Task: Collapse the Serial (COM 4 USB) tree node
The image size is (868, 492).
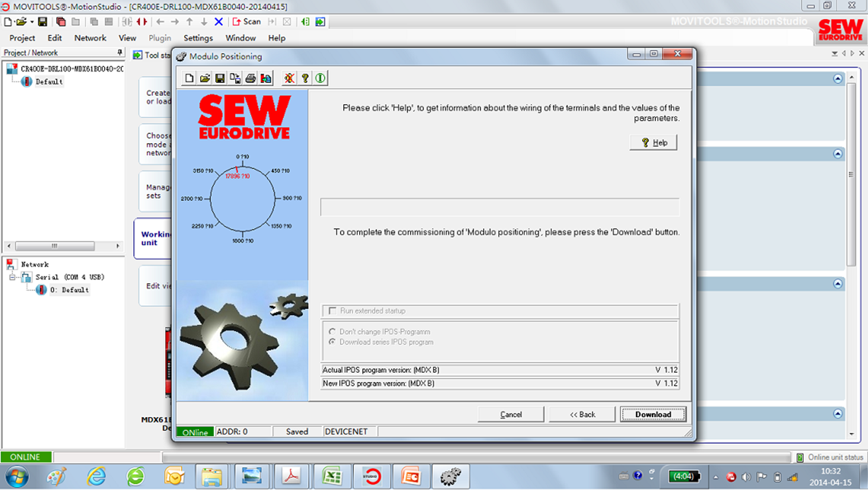Action: tap(13, 277)
